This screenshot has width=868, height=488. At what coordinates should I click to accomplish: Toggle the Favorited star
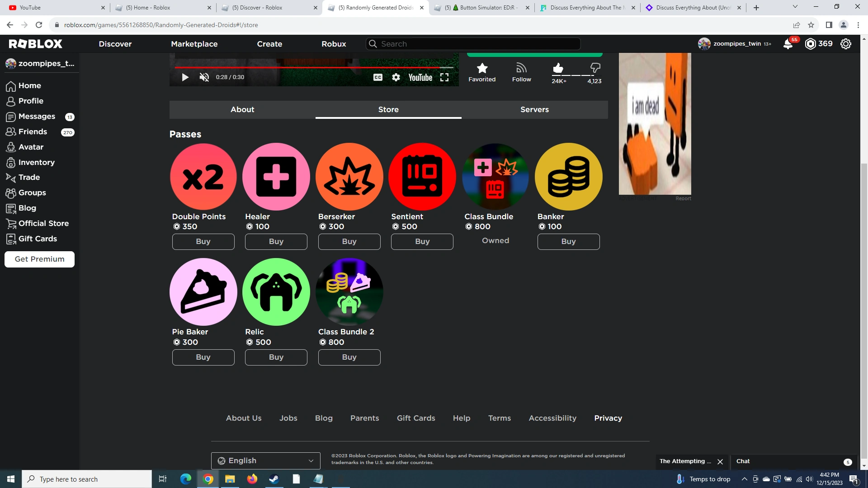point(482,68)
